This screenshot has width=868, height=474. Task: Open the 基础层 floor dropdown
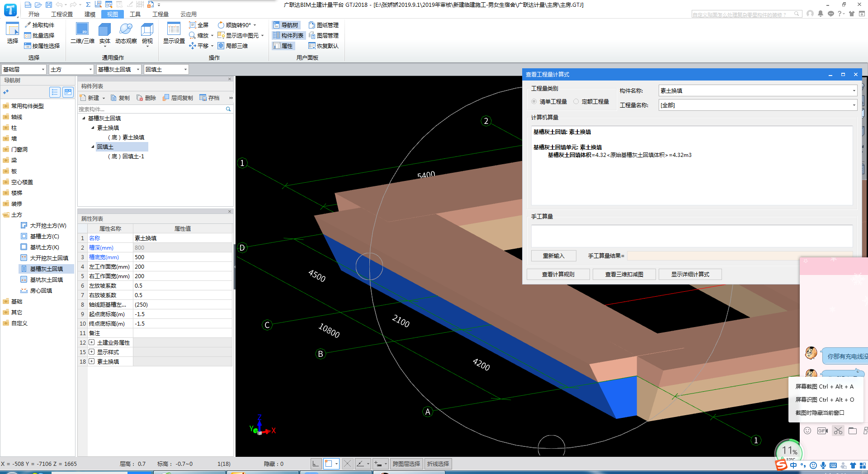pos(24,69)
